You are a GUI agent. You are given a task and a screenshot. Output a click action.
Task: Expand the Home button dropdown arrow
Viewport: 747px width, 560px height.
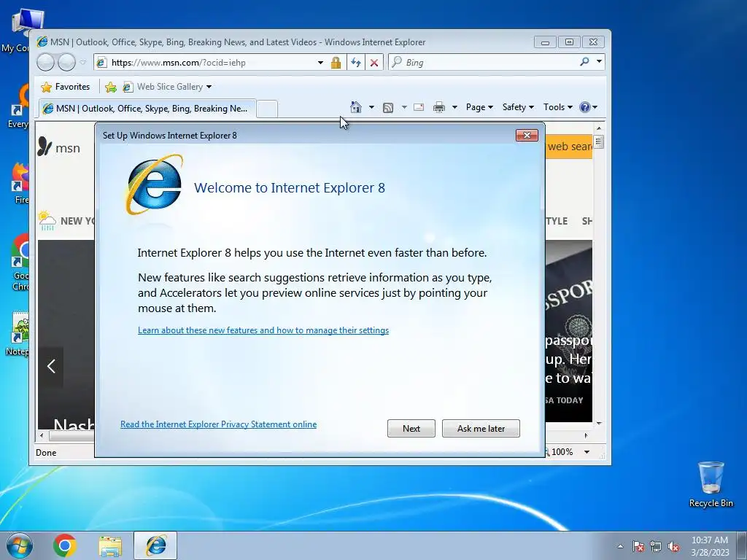pos(371,107)
